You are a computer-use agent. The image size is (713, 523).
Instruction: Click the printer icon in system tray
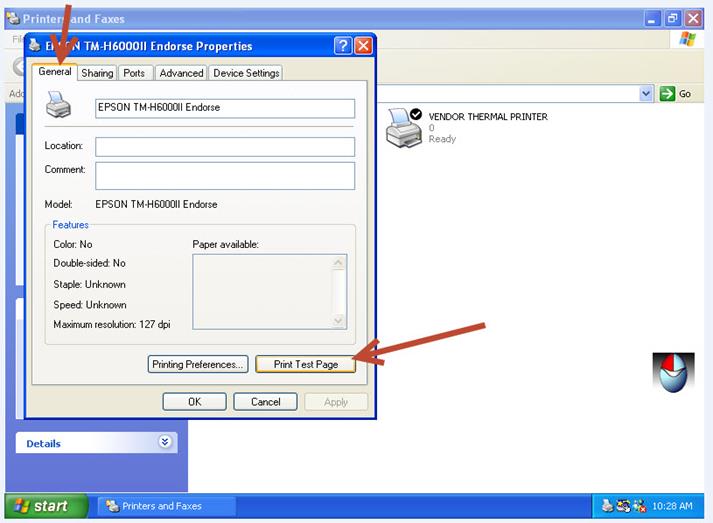(608, 506)
